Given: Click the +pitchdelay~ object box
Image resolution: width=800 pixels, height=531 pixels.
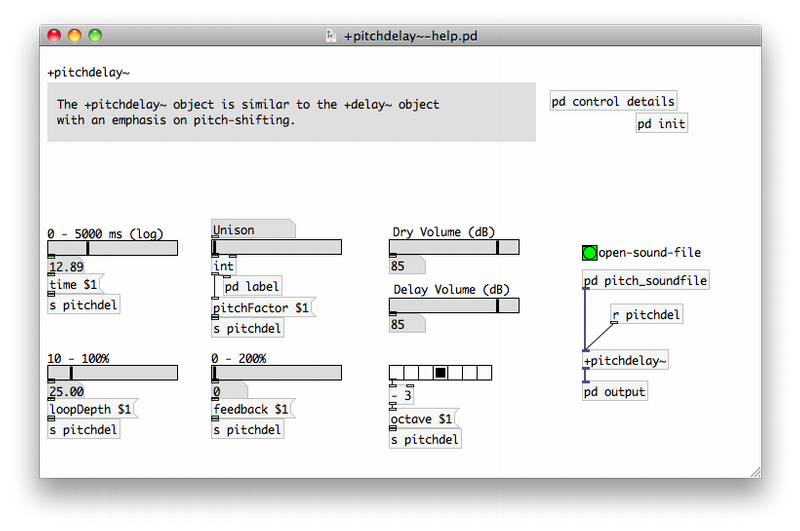Looking at the screenshot, I should [x=625, y=361].
